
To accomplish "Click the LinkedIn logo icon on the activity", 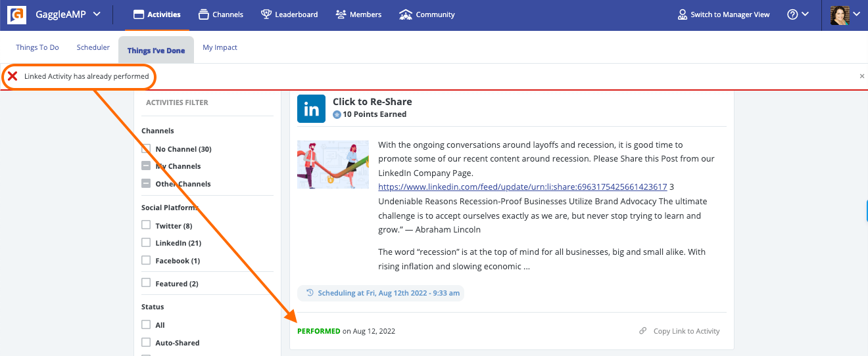I will click(x=312, y=108).
